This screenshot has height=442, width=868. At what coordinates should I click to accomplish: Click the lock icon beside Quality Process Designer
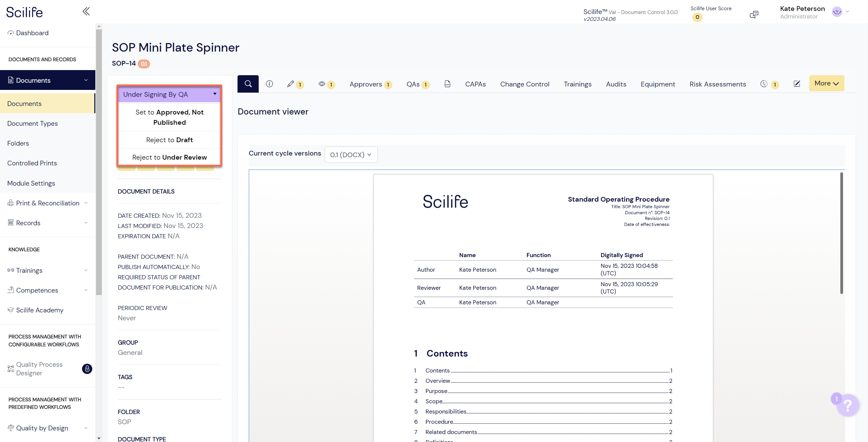pos(87,369)
